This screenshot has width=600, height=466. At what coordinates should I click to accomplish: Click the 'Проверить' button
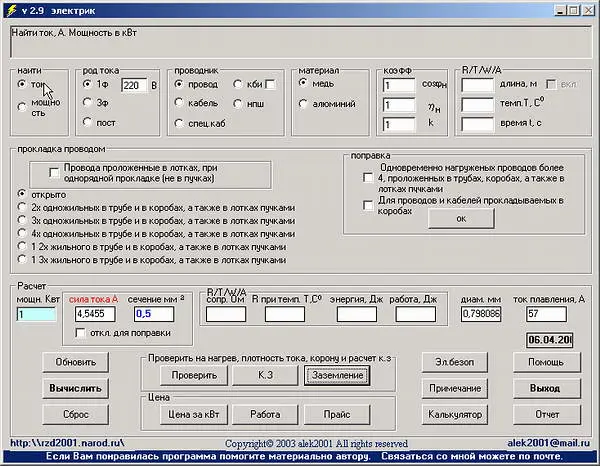(x=190, y=376)
